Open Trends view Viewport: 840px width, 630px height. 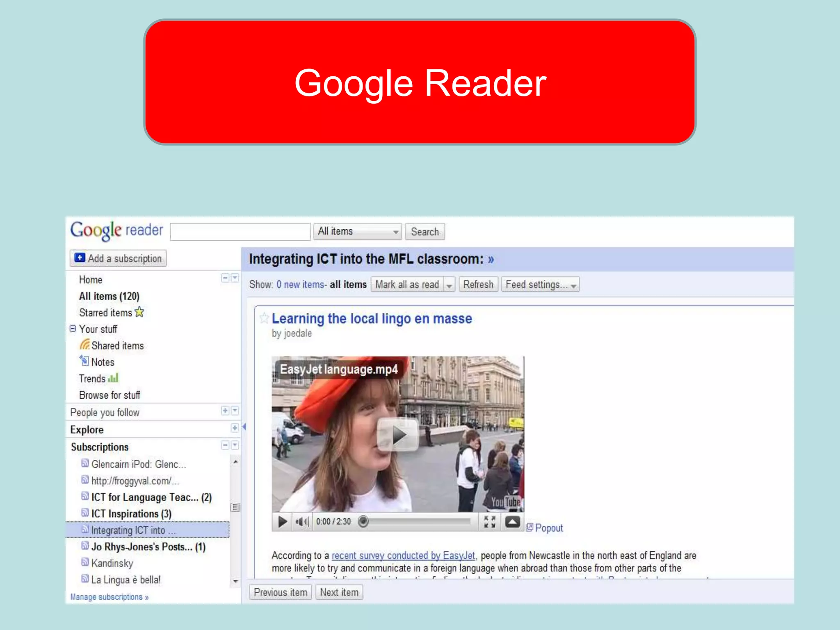coord(92,379)
